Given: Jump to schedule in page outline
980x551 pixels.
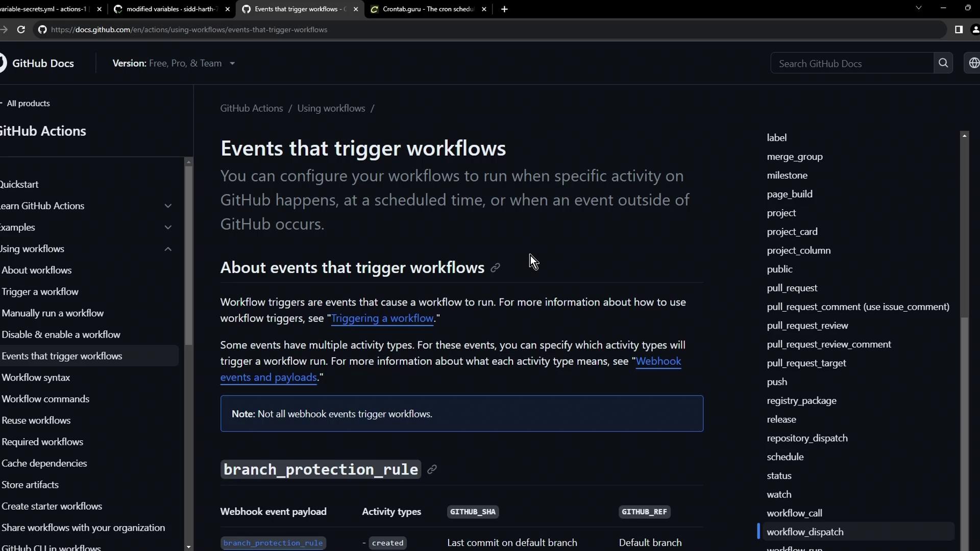Looking at the screenshot, I should 785,457.
